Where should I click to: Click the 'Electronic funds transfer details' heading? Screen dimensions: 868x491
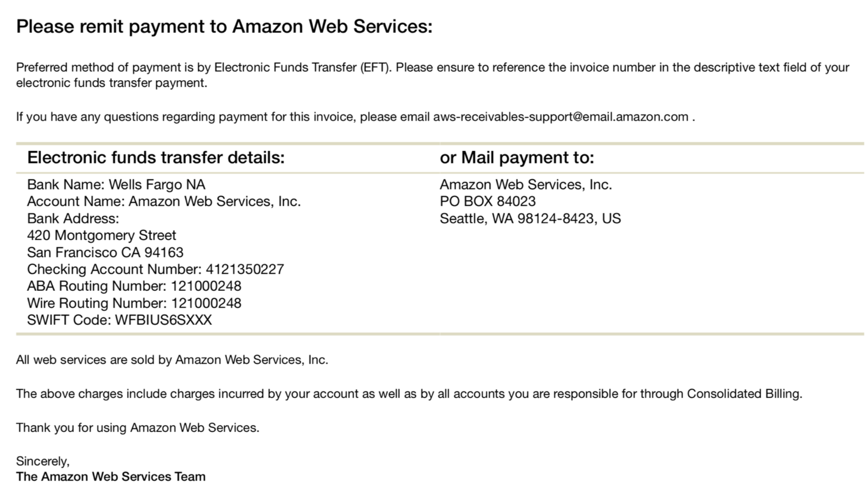click(x=155, y=157)
